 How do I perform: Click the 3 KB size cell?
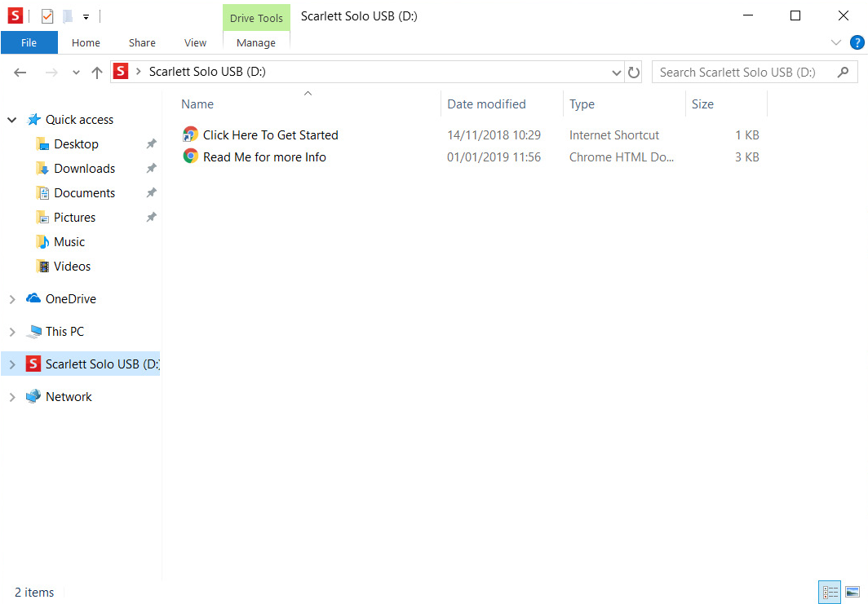[x=746, y=157]
